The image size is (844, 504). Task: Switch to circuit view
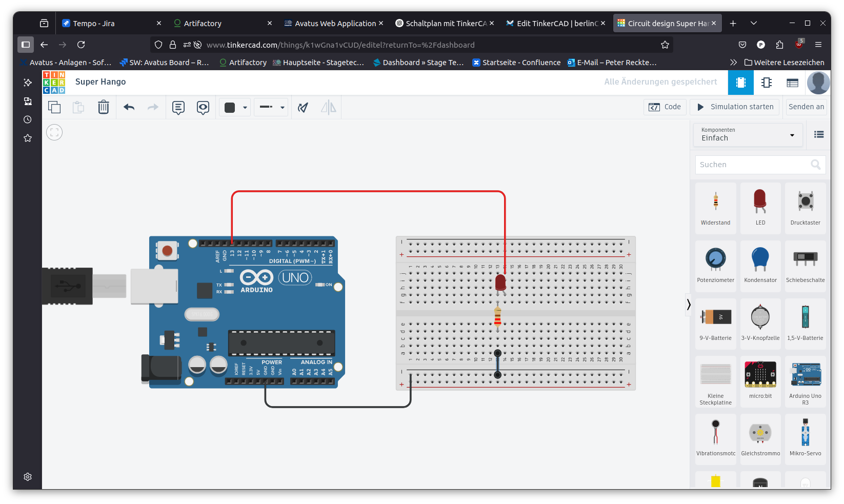pos(741,83)
